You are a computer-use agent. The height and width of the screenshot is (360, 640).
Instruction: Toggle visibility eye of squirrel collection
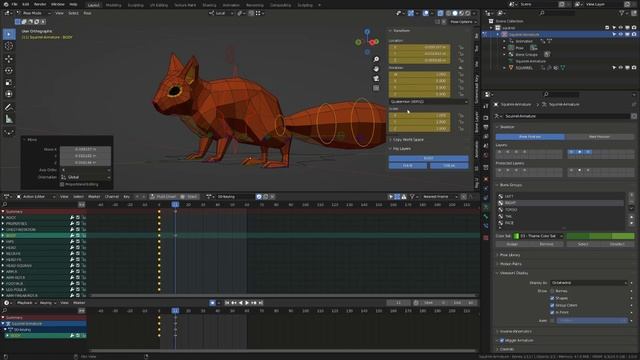[620, 28]
